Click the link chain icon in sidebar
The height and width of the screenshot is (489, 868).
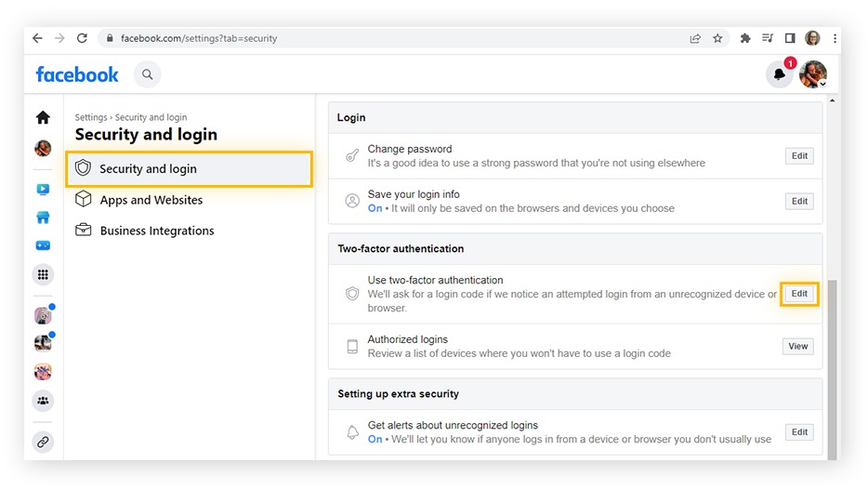pos(43,442)
